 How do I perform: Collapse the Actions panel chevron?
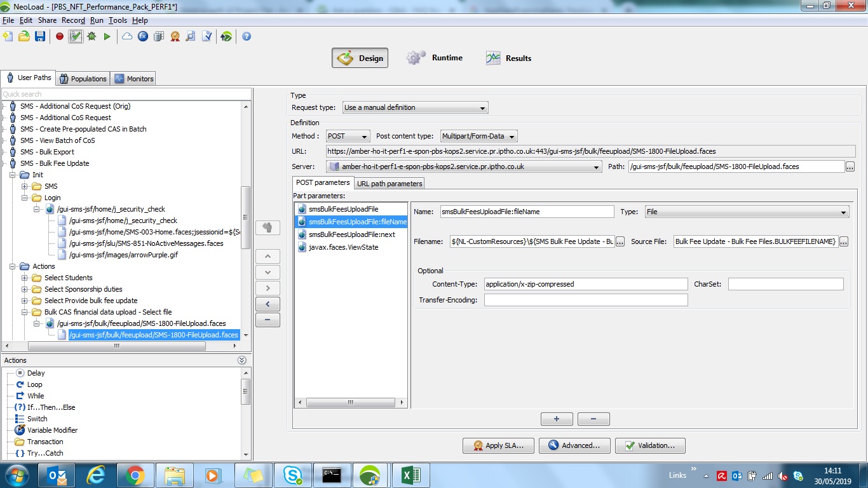241,360
